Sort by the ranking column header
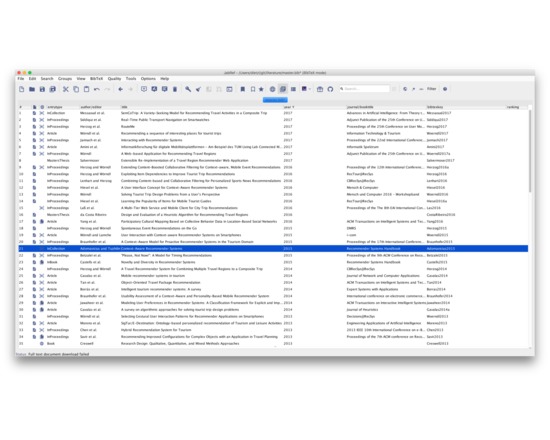This screenshot has height=440, width=550. coord(513,107)
